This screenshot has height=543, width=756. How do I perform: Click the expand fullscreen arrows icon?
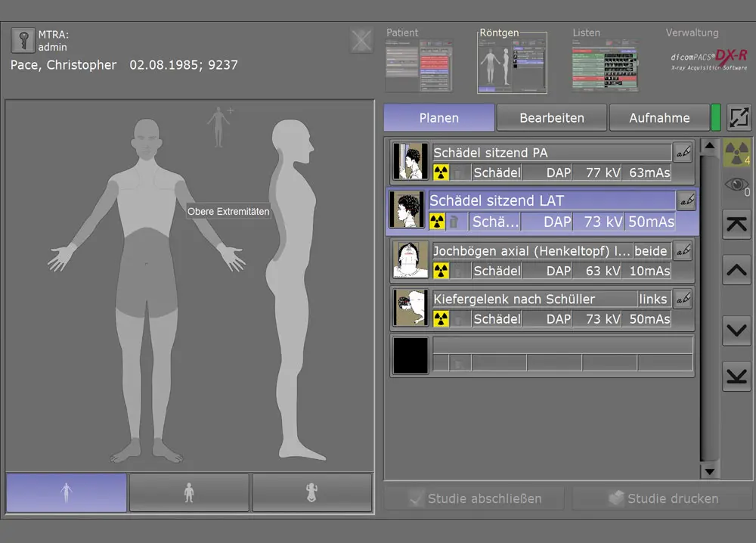click(739, 118)
